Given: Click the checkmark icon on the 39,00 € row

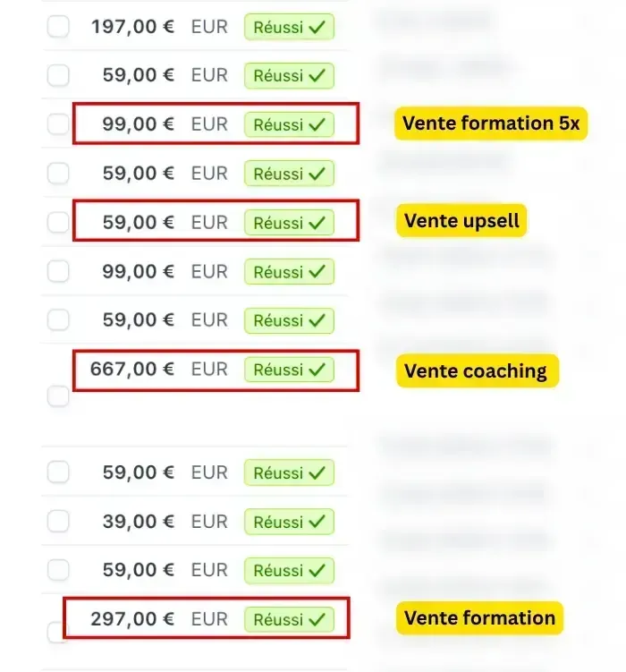Looking at the screenshot, I should click(317, 521).
